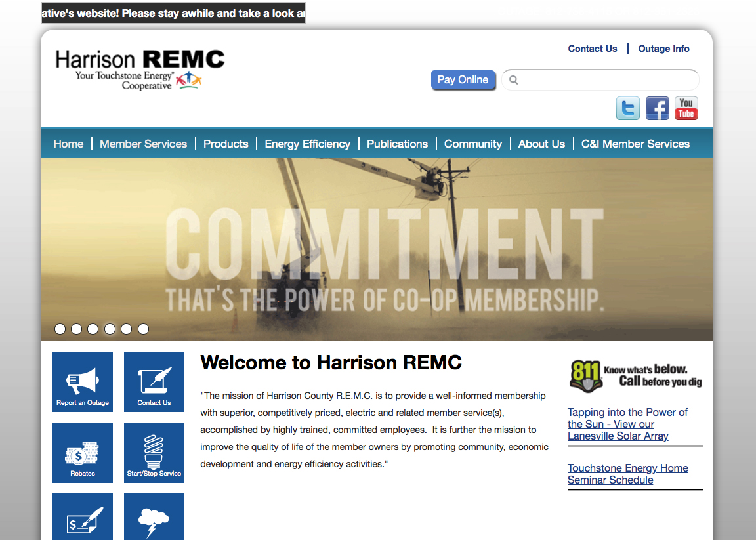This screenshot has width=756, height=540.
Task: Select the Start/Stop Service light bulb tile
Action: click(x=154, y=453)
